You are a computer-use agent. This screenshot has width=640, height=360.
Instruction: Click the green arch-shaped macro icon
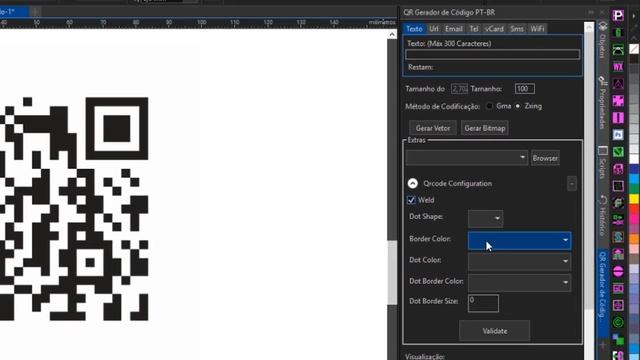618,50
